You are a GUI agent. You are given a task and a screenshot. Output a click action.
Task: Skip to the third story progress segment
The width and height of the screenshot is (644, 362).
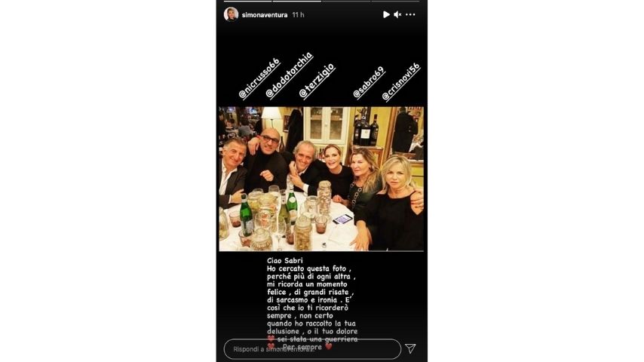[x=346, y=2]
